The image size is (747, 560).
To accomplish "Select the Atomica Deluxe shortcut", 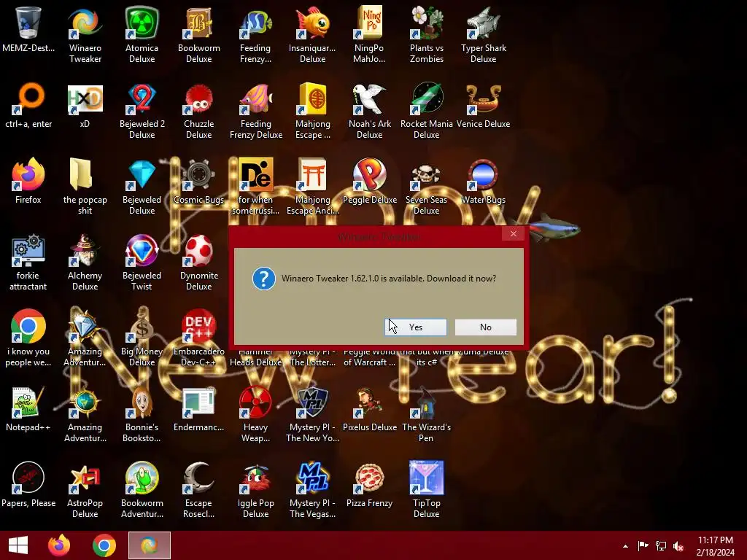I will (142, 34).
